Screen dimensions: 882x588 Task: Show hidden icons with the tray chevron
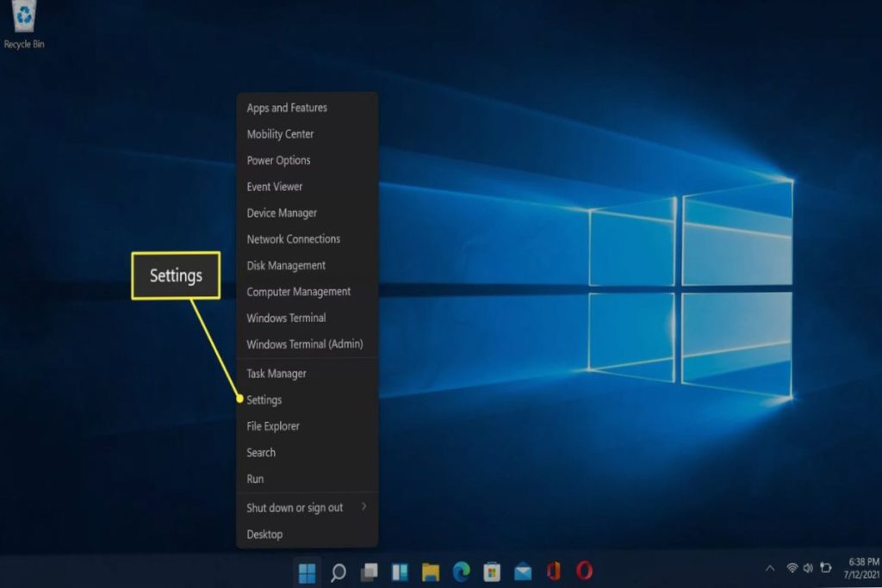pyautogui.click(x=770, y=568)
